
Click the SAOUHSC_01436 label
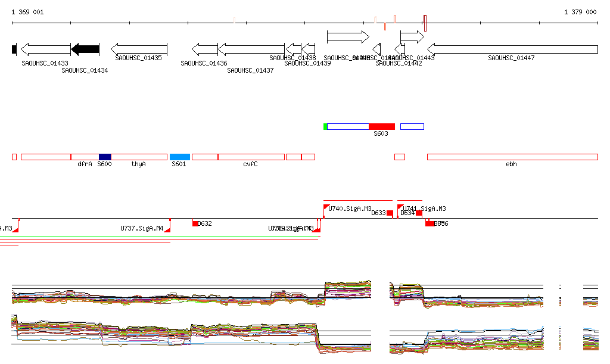(x=204, y=63)
